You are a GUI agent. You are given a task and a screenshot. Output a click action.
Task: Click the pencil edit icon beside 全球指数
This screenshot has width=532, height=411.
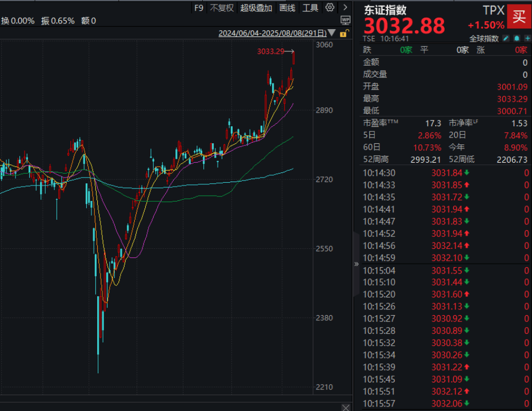pos(506,38)
